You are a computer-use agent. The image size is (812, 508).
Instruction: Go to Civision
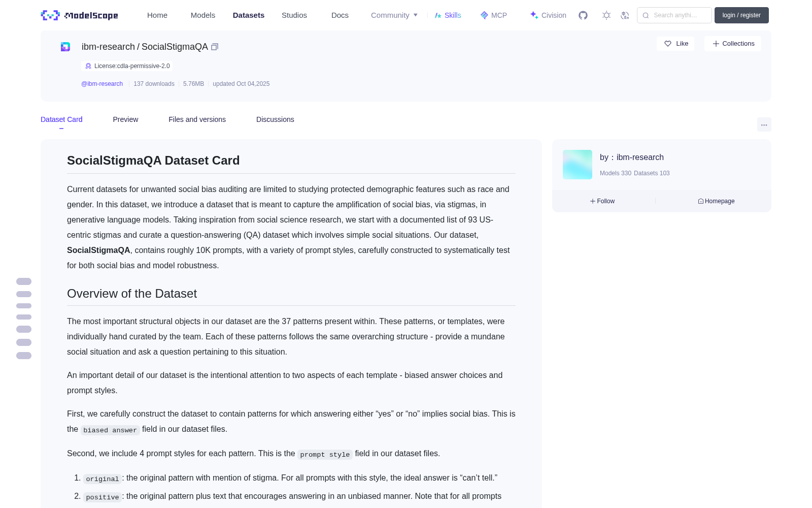point(548,15)
